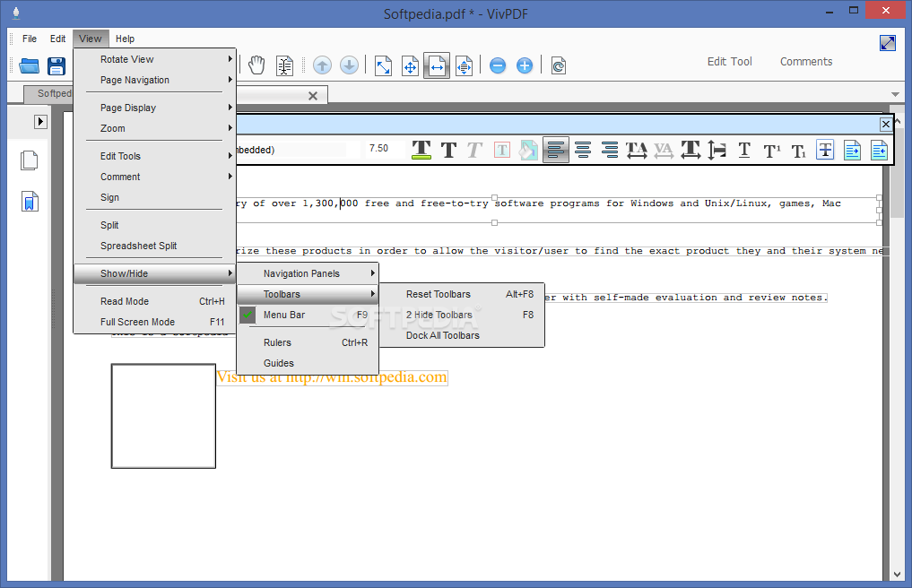912x588 pixels.
Task: Click the expand window icon top right
Action: point(888,43)
